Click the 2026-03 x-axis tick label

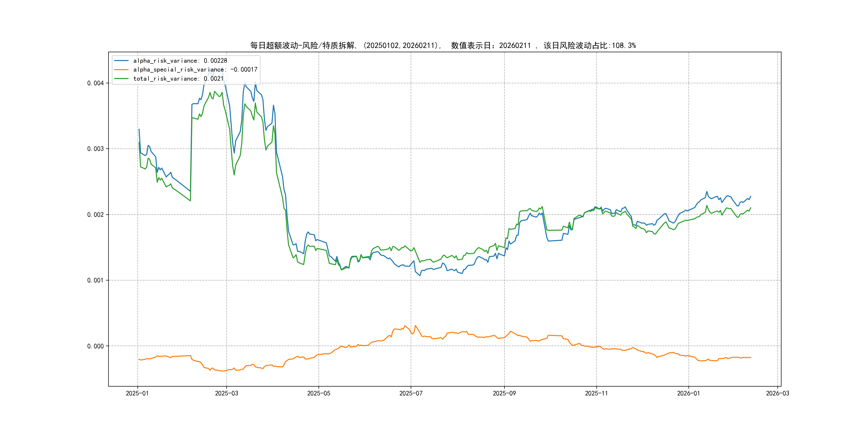777,393
